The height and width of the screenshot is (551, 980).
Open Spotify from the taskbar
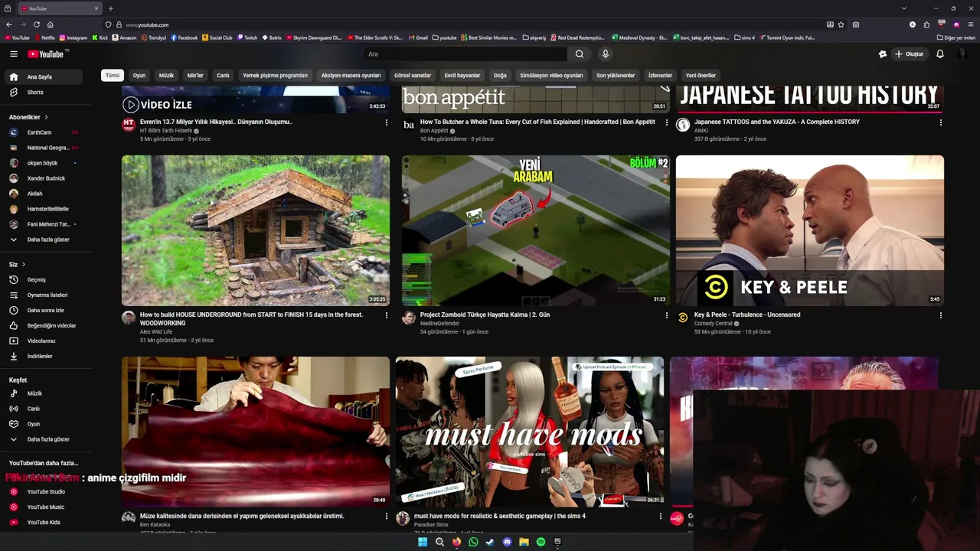541,542
